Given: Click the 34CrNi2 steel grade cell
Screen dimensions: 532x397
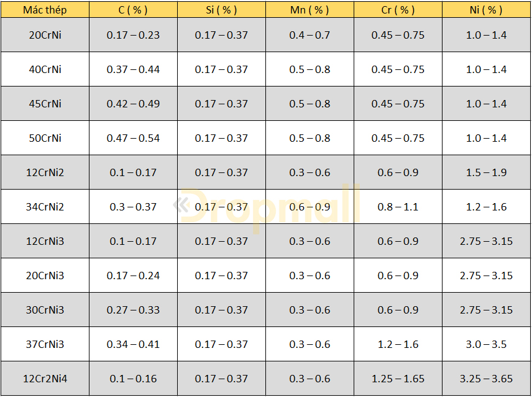Looking at the screenshot, I should (45, 207).
